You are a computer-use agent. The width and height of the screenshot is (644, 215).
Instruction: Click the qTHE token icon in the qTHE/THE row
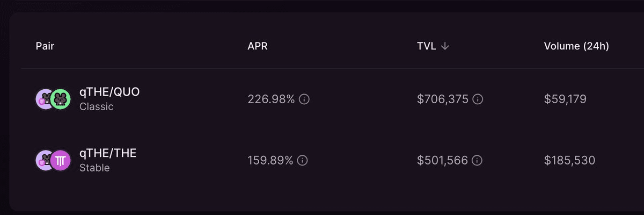[x=44, y=160]
